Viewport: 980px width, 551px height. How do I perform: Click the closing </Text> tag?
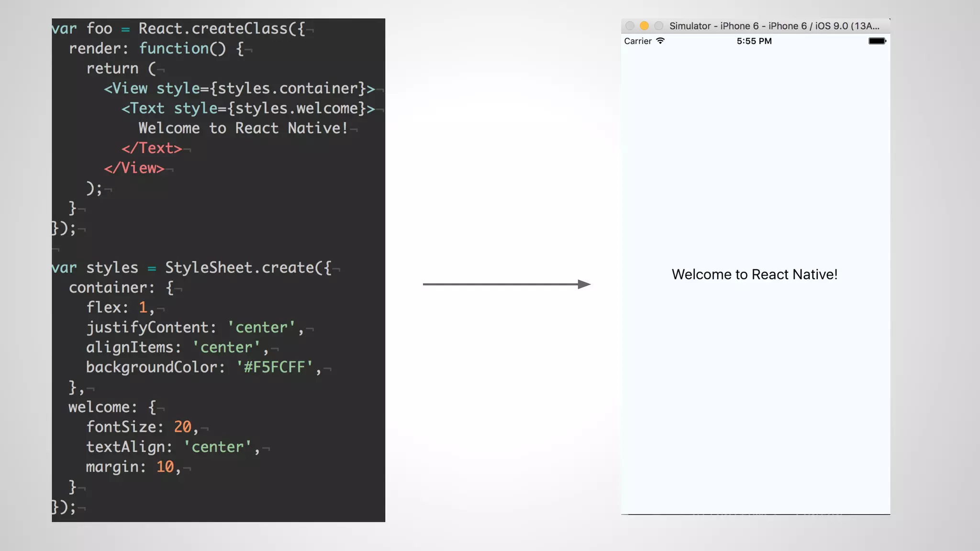(152, 148)
